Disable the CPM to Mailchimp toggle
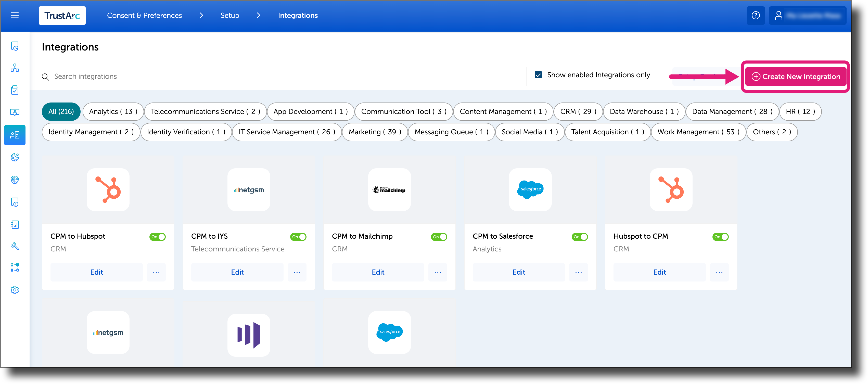Screen dimensions: 868x384 [439, 237]
